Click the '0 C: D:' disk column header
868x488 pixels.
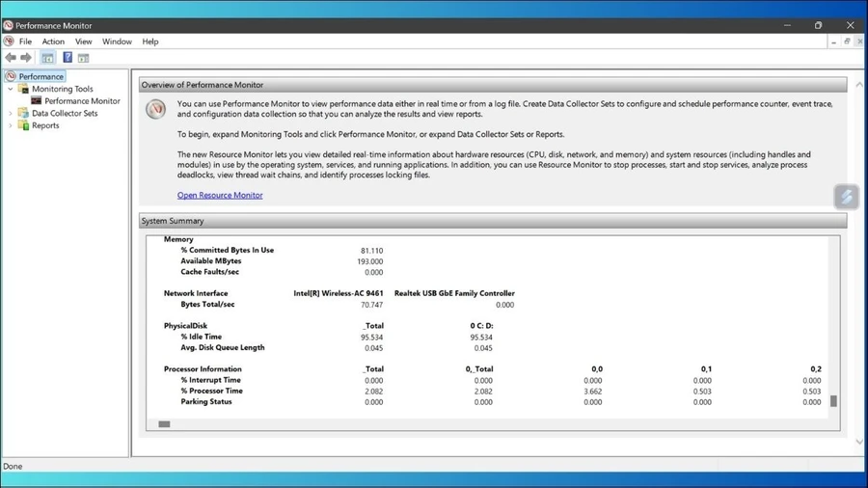[481, 326]
